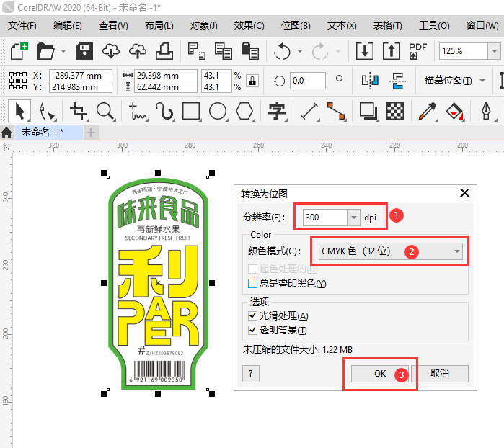Add a new document tab with plus
This screenshot has height=448, width=504.
coord(91,133)
